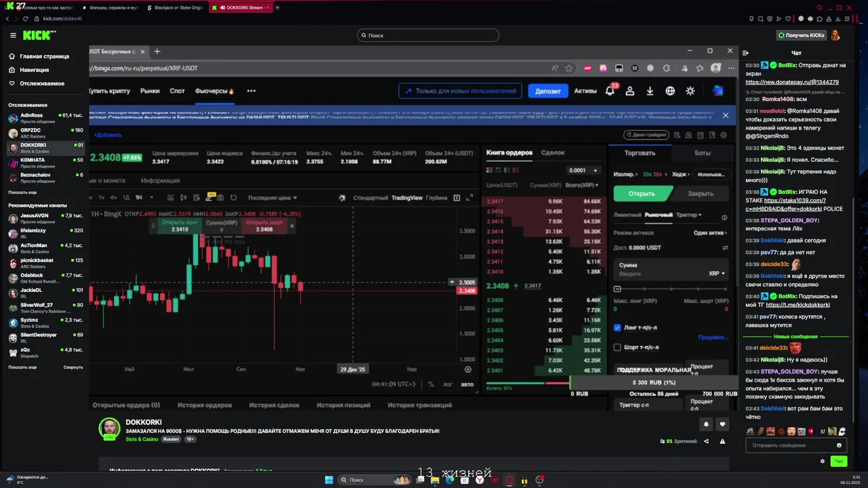Open the t.me/kickdokkorki link in chat
This screenshot has height=488, width=868.
797,305
